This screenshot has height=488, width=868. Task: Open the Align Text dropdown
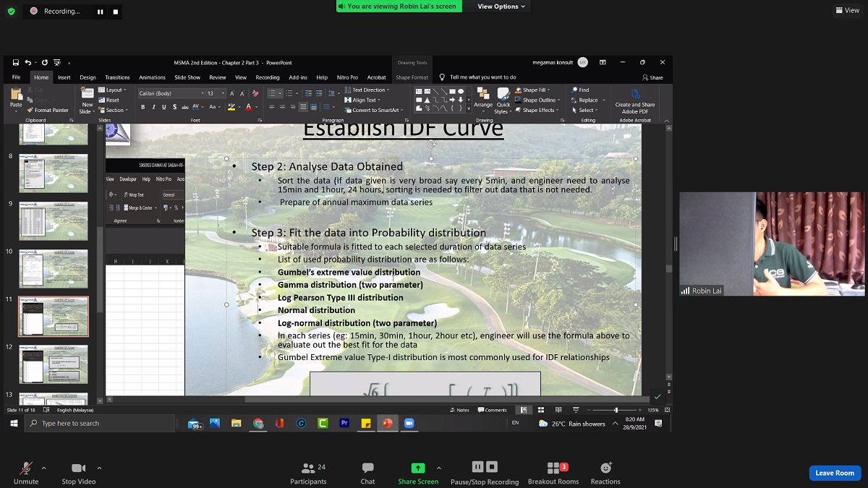click(x=363, y=100)
